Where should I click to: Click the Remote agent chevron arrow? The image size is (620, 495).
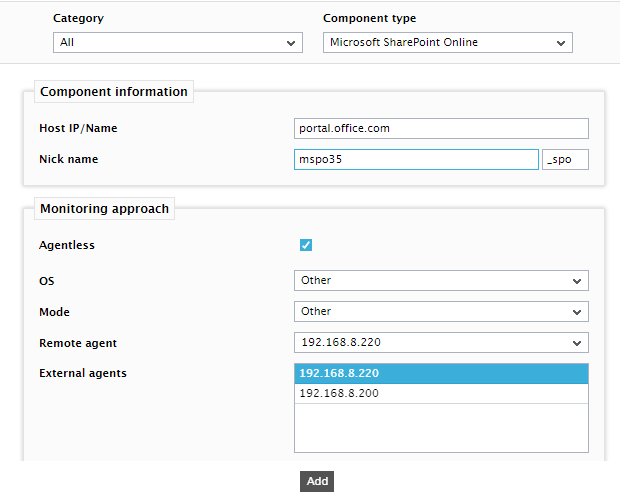tap(577, 343)
